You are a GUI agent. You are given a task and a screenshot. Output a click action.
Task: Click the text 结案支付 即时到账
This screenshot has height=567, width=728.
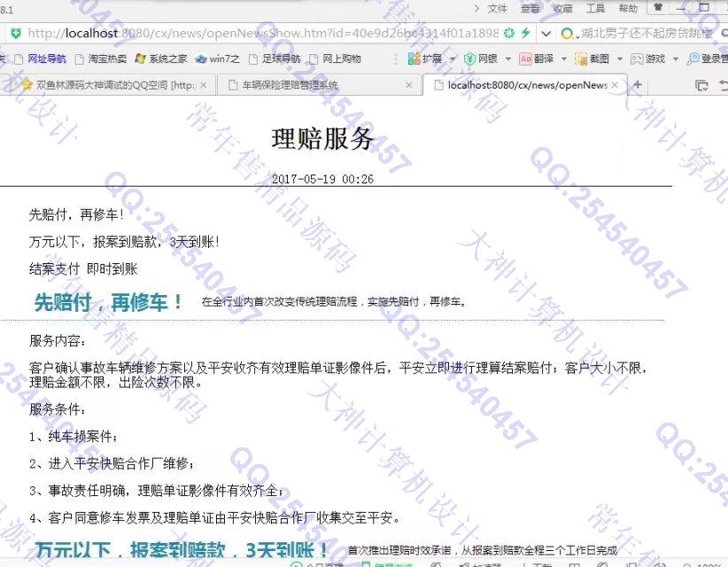coord(83,268)
